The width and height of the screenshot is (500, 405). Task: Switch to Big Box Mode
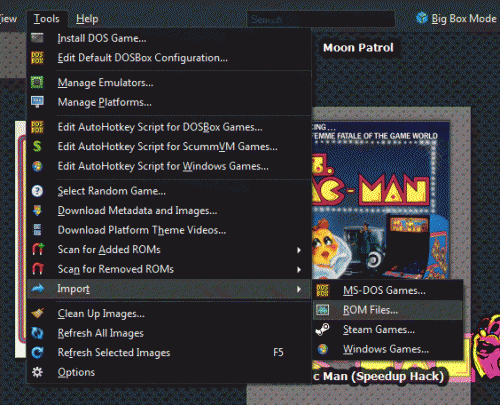coord(457,18)
